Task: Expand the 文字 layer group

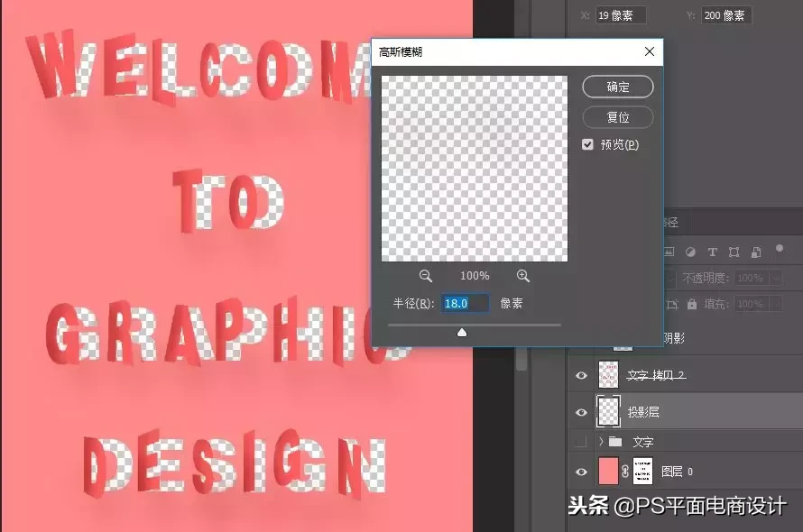Action: tap(601, 441)
